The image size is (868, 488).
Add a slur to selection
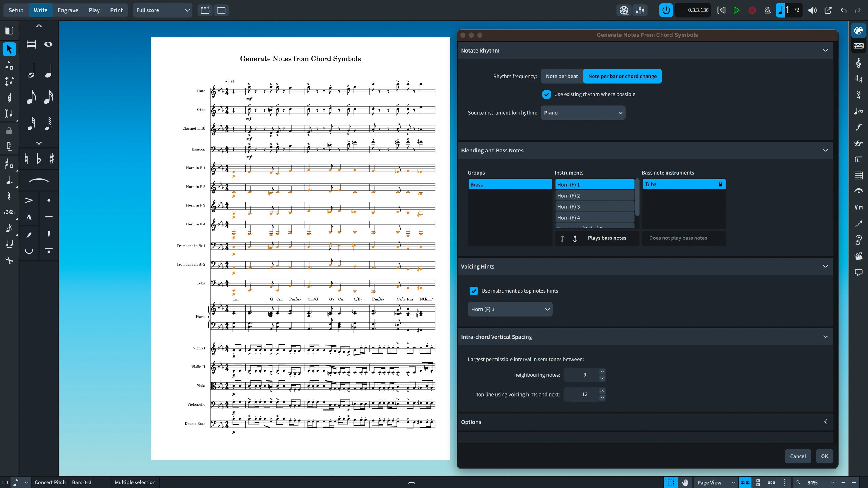(39, 180)
